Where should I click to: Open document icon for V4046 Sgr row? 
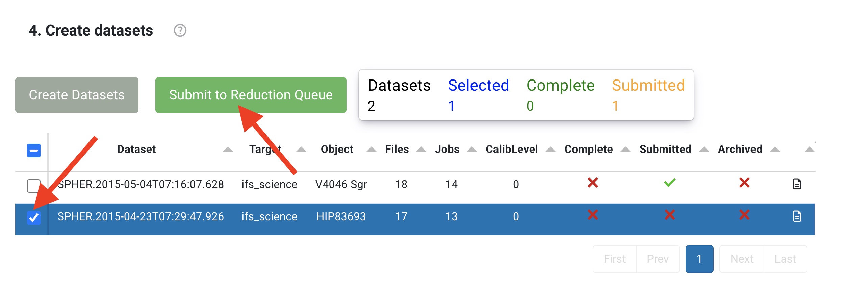pyautogui.click(x=797, y=184)
